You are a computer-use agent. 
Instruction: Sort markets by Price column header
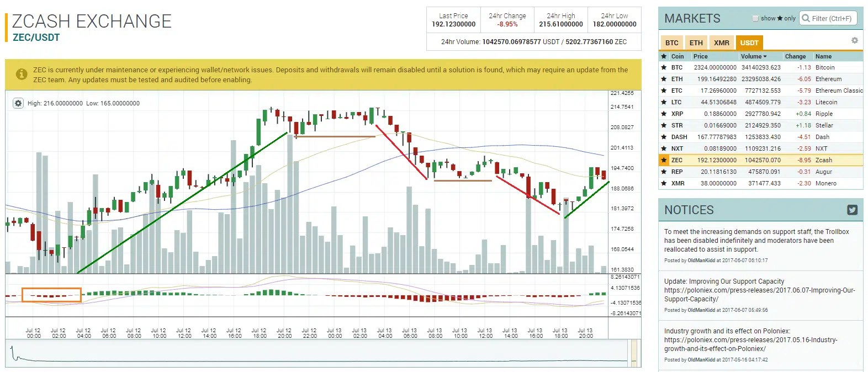pos(701,56)
